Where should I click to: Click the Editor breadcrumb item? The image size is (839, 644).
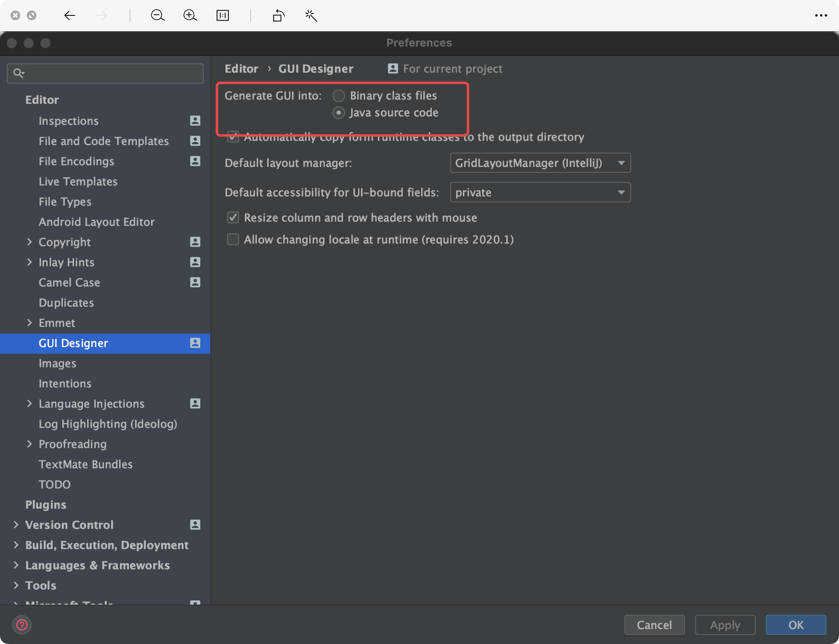(x=241, y=68)
